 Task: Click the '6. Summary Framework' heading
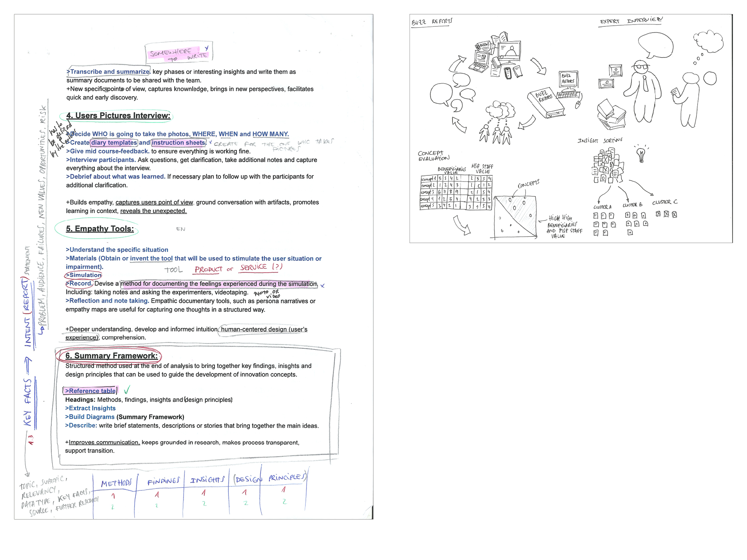pos(111,355)
